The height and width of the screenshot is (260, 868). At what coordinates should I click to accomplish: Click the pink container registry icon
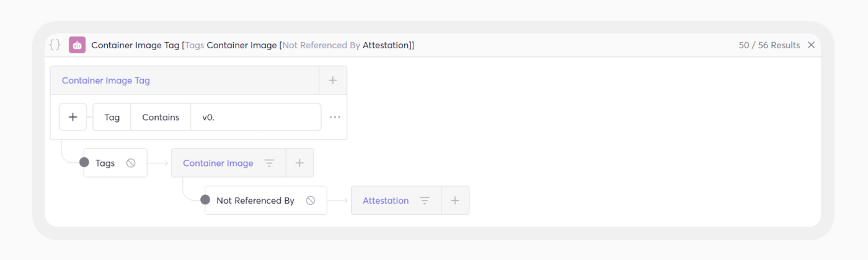coord(77,45)
